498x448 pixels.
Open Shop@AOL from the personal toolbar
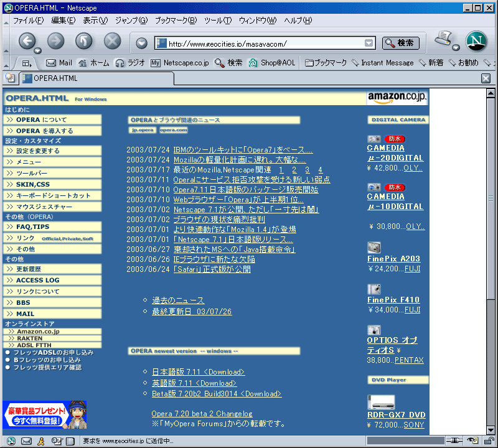[x=272, y=63]
